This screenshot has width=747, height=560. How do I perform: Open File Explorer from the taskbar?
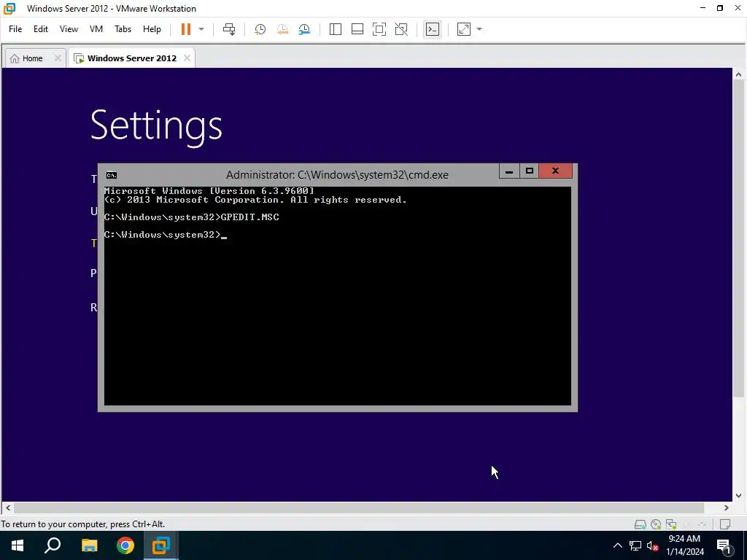pyautogui.click(x=89, y=545)
